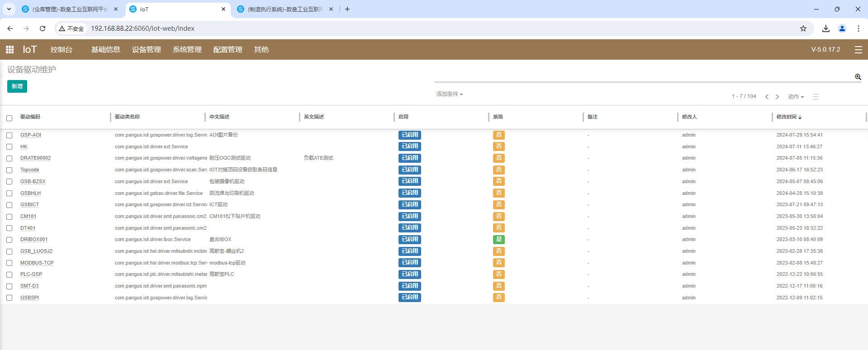Open the browser profile icon
Image resolution: width=868 pixels, height=350 pixels.
[x=842, y=28]
